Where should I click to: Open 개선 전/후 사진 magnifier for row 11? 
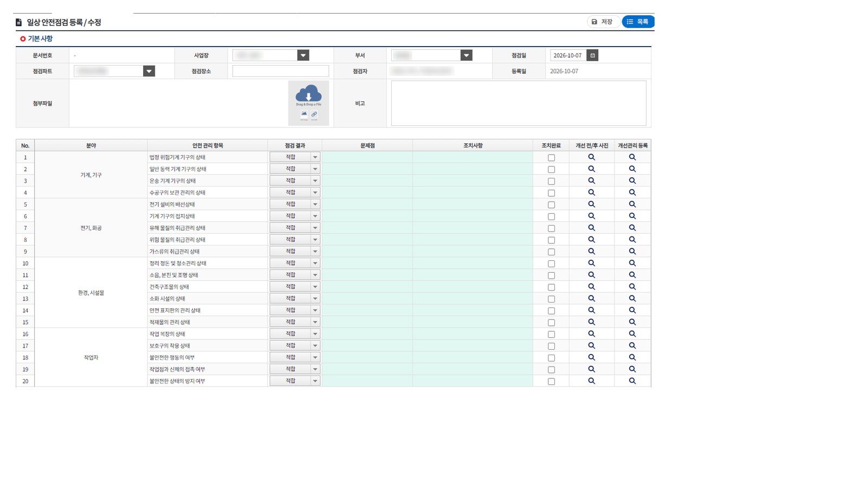click(591, 275)
